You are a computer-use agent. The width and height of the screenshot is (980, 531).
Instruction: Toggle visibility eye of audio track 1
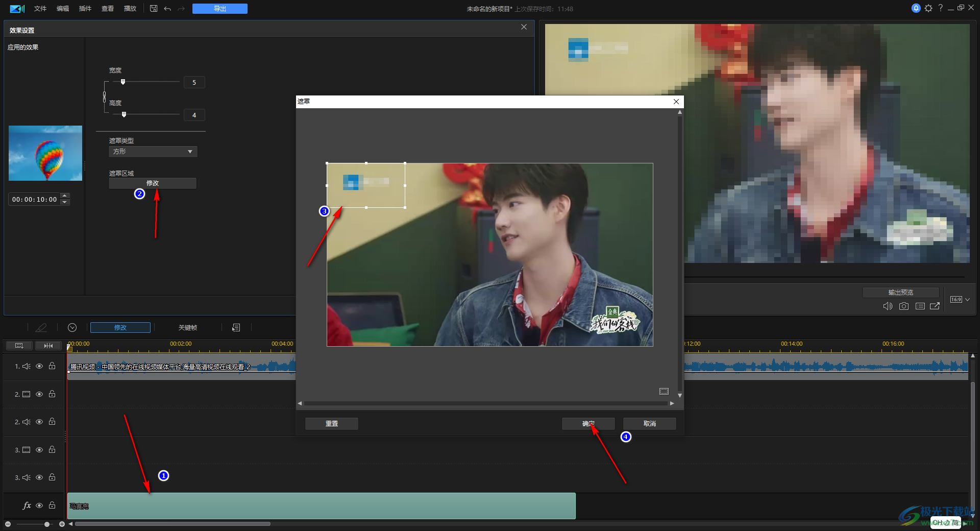tap(39, 366)
